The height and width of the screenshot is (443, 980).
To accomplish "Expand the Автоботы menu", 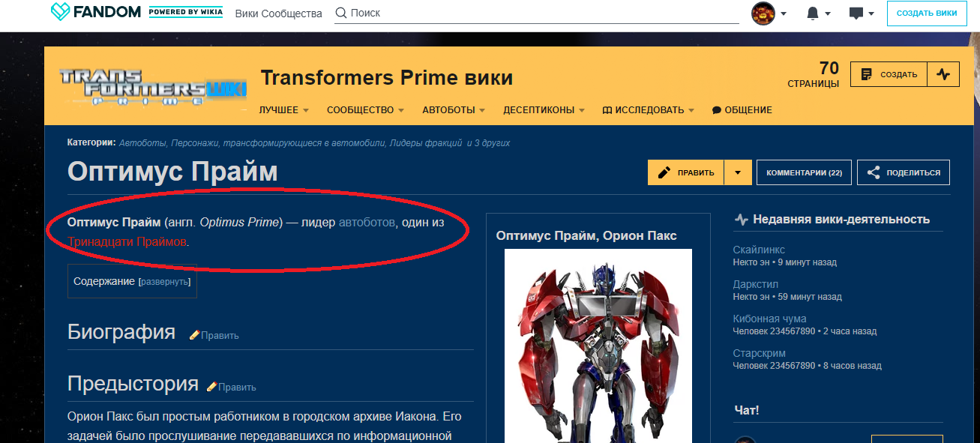I will click(454, 110).
